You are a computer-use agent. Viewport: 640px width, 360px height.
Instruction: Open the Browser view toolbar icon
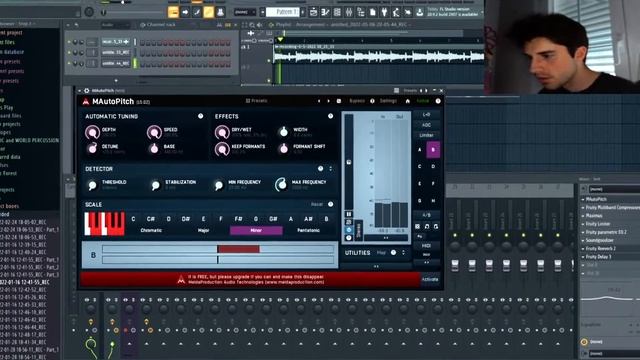361,12
